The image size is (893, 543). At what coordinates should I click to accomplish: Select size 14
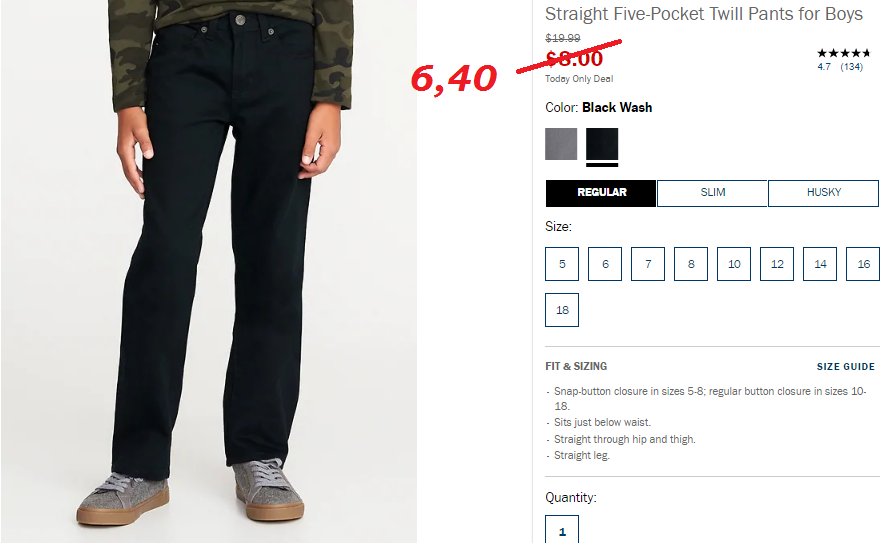[820, 264]
